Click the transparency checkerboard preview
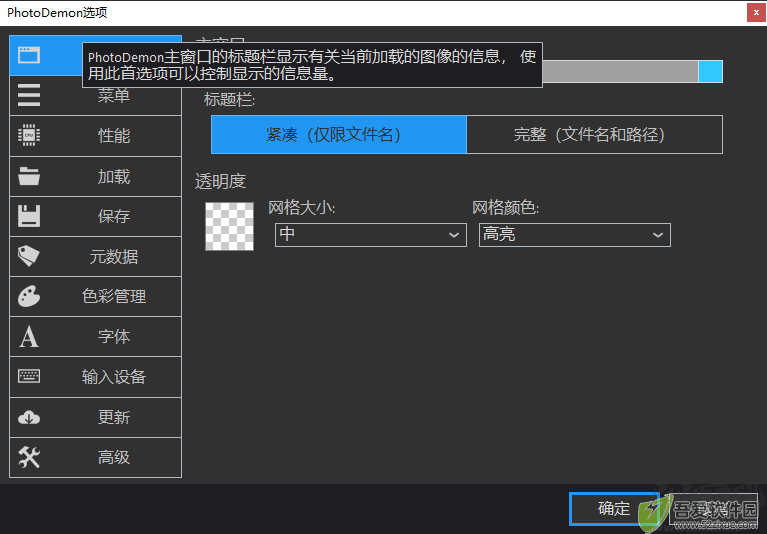 229,226
